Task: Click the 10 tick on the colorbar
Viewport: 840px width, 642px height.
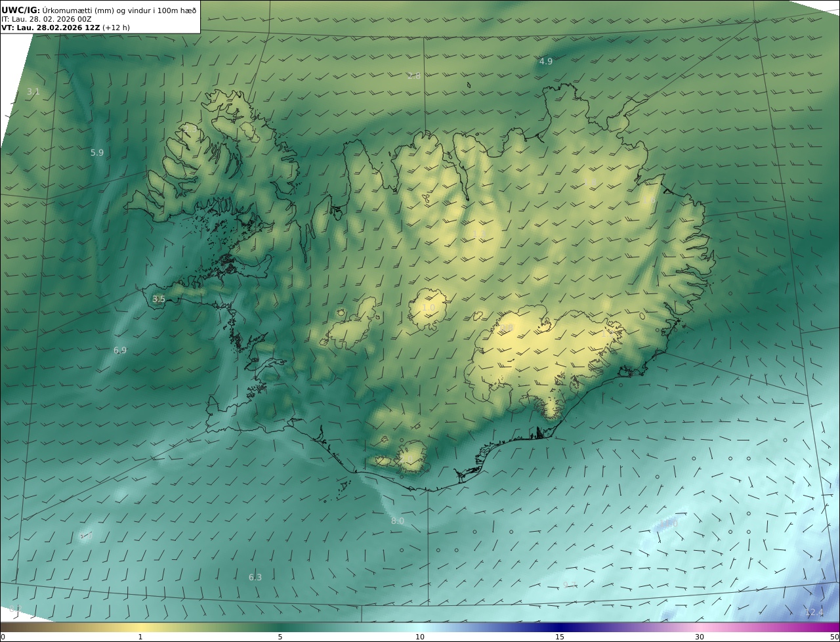Action: pos(420,637)
